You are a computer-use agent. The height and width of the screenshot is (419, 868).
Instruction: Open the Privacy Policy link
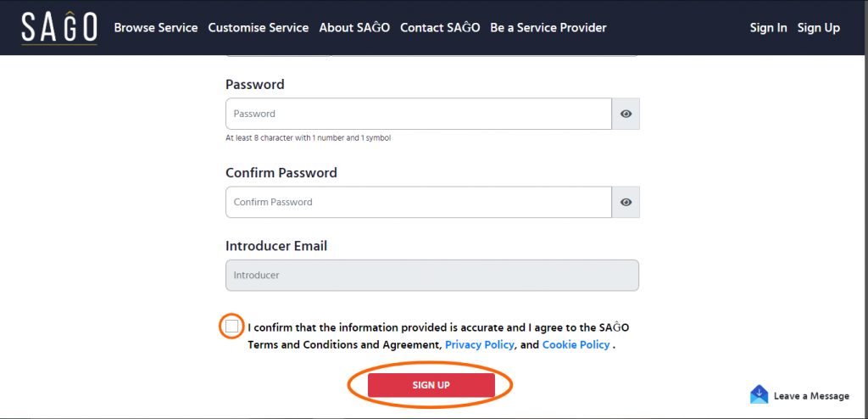(480, 345)
